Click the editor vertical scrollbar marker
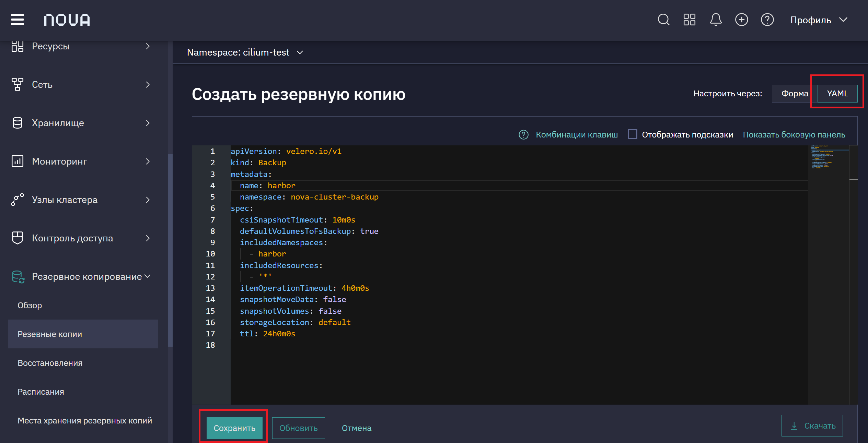Screen dimensions: 868x443 pyautogui.click(x=853, y=179)
